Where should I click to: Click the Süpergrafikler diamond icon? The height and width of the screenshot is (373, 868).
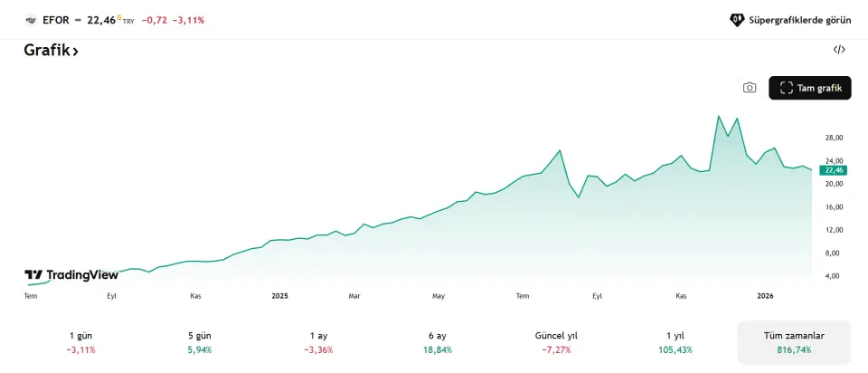click(x=737, y=19)
